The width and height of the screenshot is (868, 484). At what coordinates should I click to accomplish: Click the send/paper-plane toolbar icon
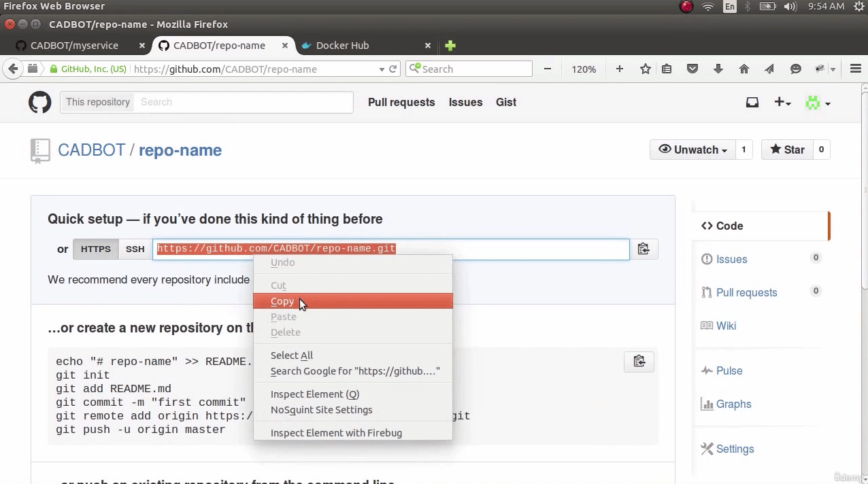point(769,69)
